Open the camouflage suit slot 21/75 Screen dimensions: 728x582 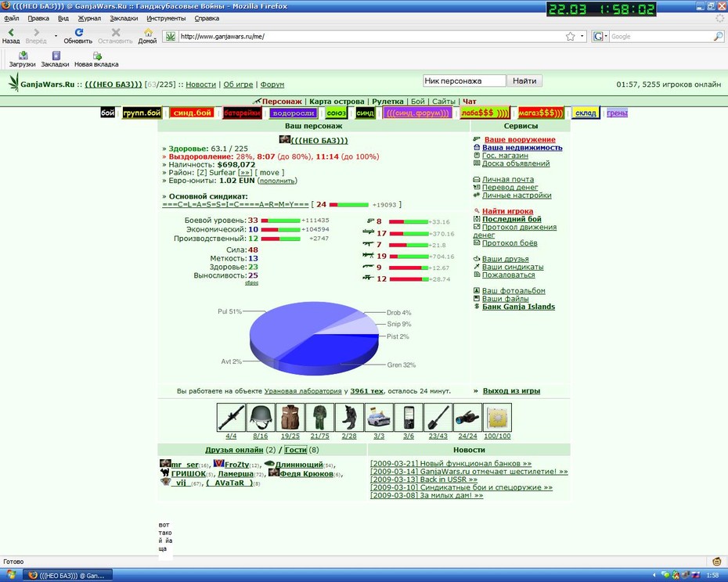click(320, 417)
